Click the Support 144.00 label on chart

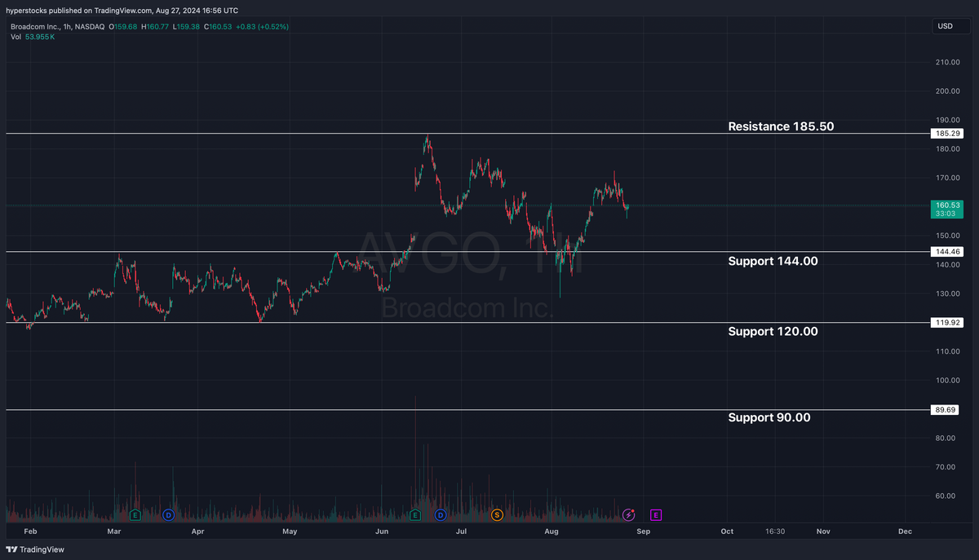pos(773,261)
